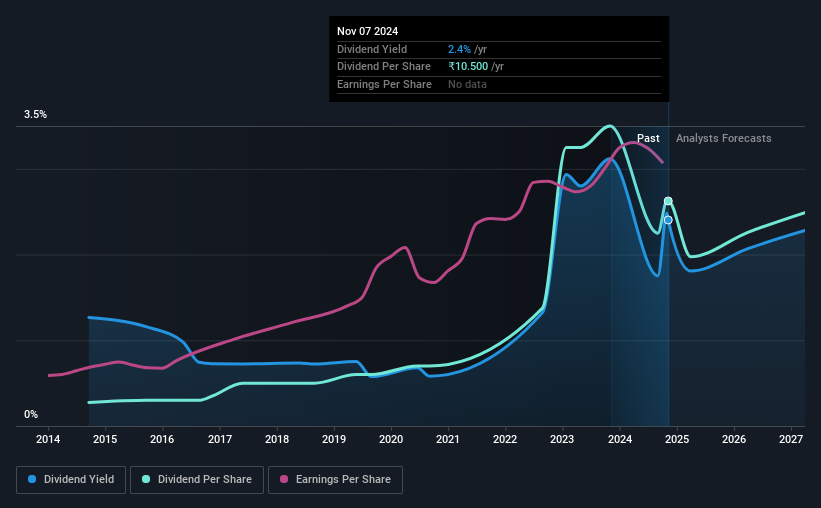Click the 3.5% y-axis label
The image size is (821, 508).
click(35, 114)
